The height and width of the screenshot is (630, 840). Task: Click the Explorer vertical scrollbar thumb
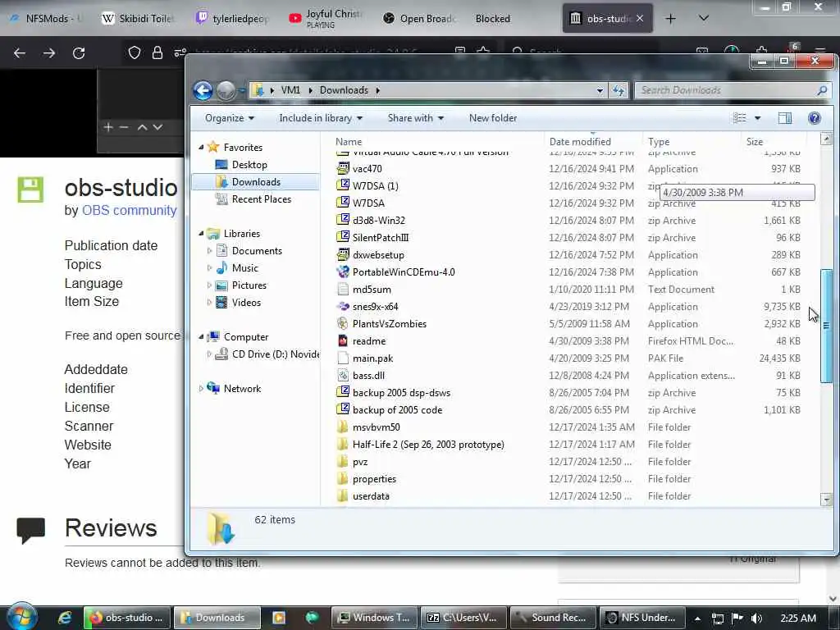(826, 326)
